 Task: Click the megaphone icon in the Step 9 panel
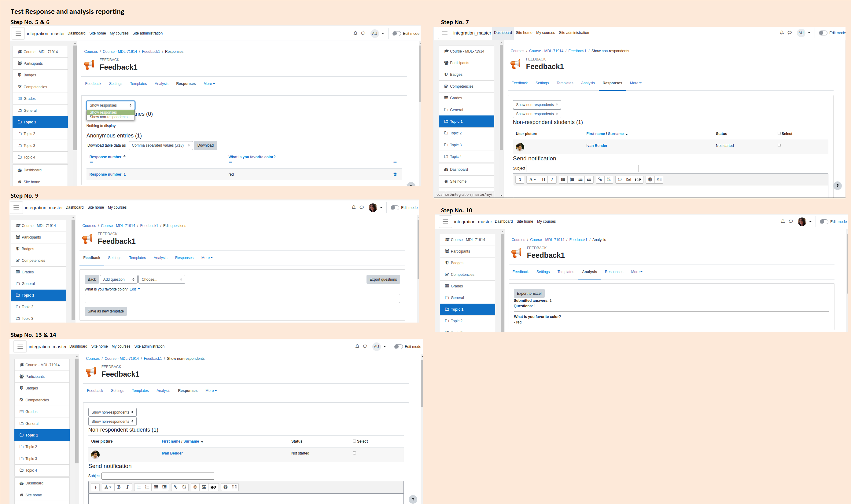coord(87,239)
